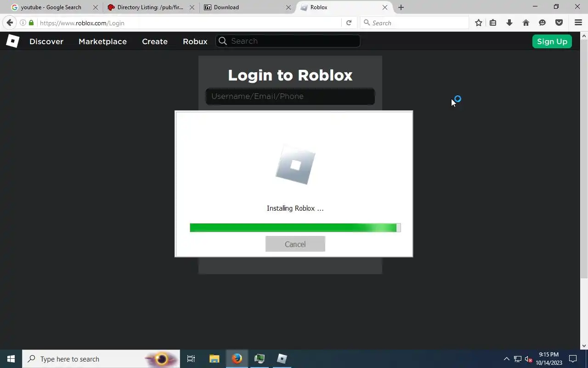Open the Windows notification center

573,359
